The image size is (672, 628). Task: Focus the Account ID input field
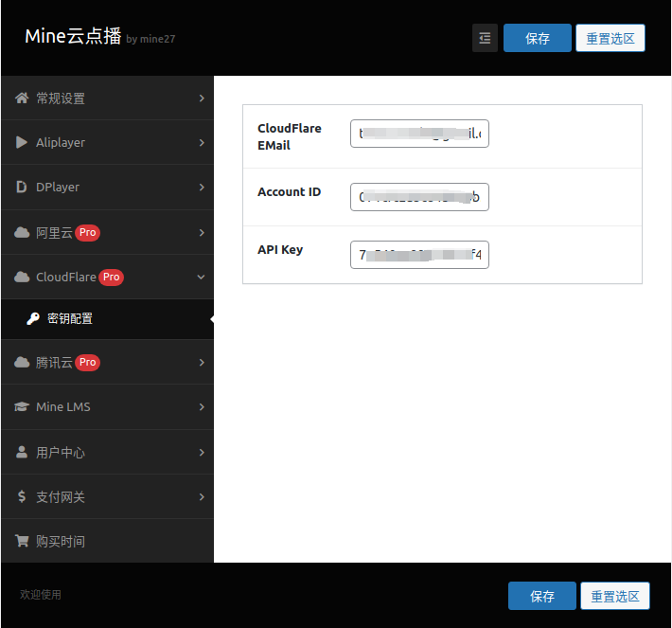pyautogui.click(x=419, y=197)
